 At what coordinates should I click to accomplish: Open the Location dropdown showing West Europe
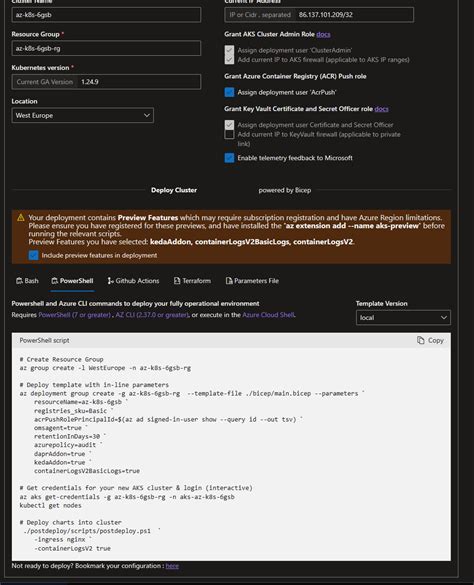(x=82, y=115)
